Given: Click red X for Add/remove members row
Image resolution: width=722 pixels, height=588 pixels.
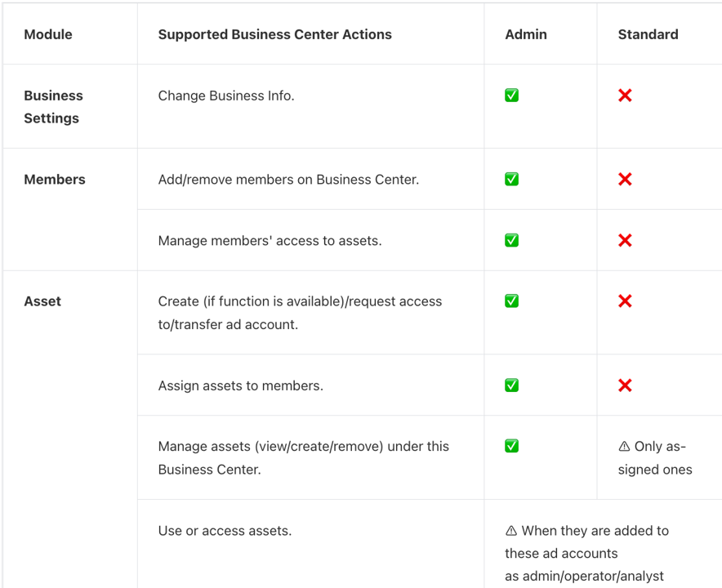Looking at the screenshot, I should [625, 179].
